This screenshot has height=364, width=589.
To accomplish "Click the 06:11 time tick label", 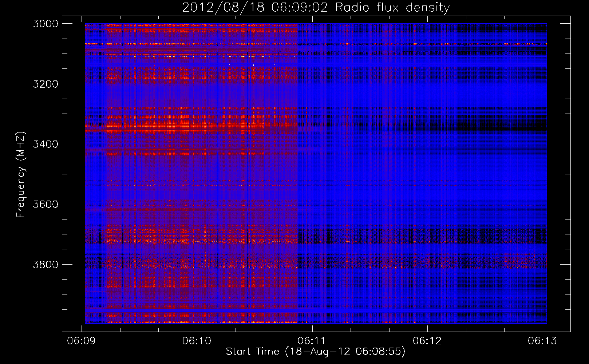I will [x=312, y=341].
